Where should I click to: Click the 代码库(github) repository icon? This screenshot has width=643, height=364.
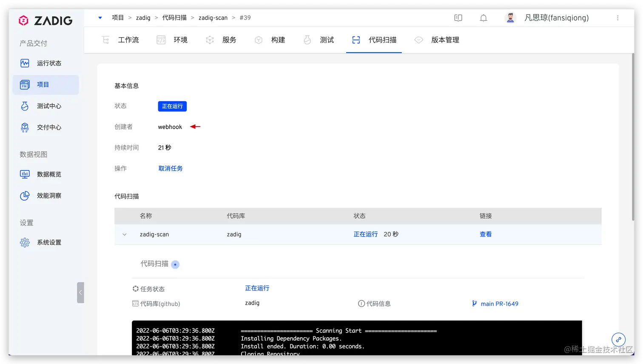tap(135, 304)
